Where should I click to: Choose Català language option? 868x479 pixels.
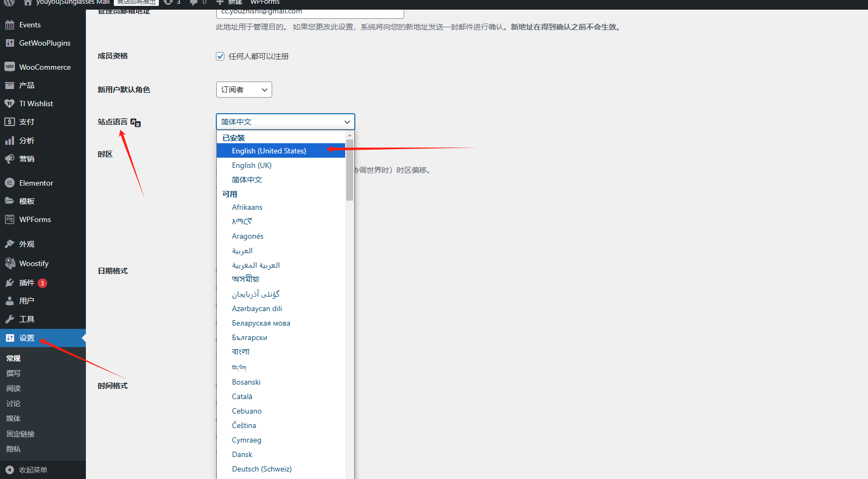point(281,396)
